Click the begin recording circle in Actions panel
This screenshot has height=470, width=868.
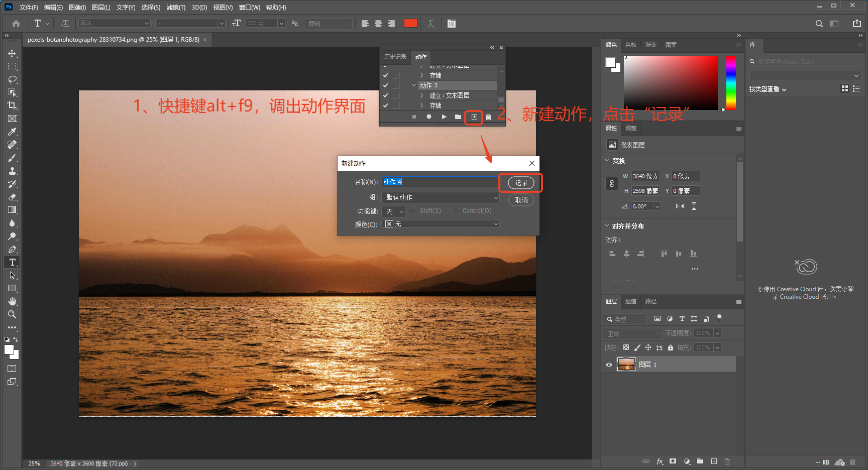click(x=429, y=116)
